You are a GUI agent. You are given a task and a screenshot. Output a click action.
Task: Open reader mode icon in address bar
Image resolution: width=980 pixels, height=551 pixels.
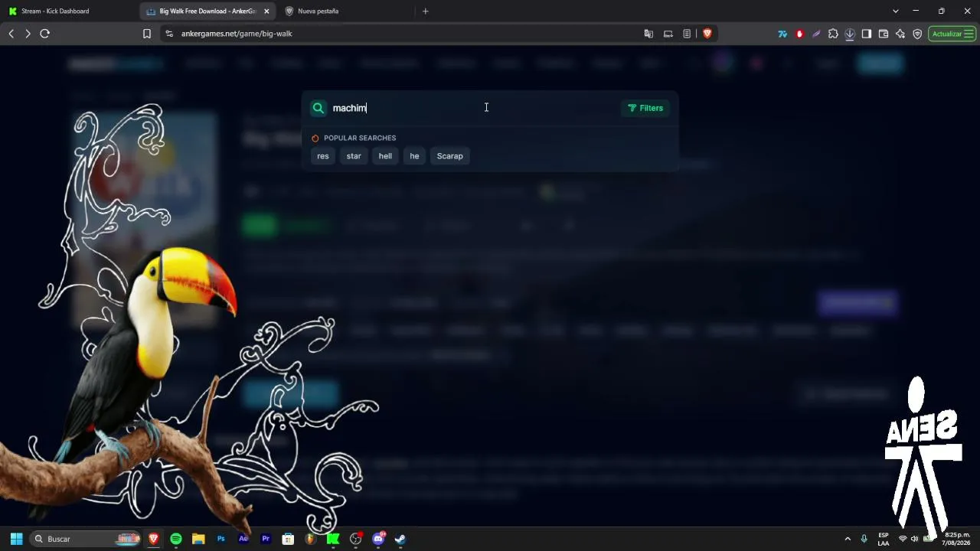pyautogui.click(x=687, y=34)
